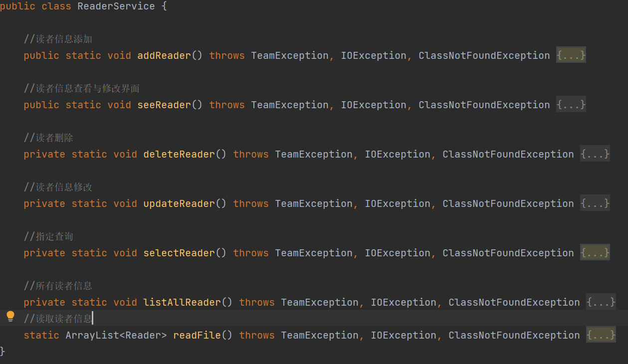This screenshot has height=364, width=628.
Task: Click the throws keyword in updateReader line
Action: [251, 203]
